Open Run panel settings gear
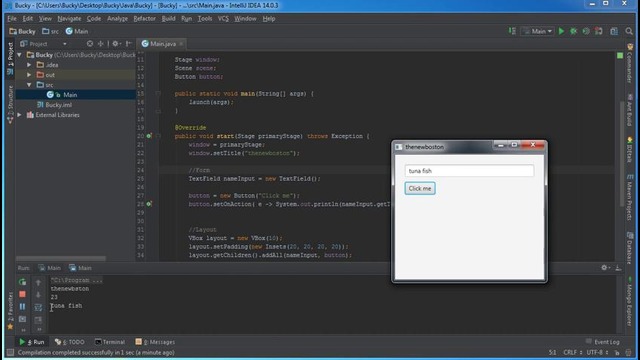 click(x=605, y=267)
